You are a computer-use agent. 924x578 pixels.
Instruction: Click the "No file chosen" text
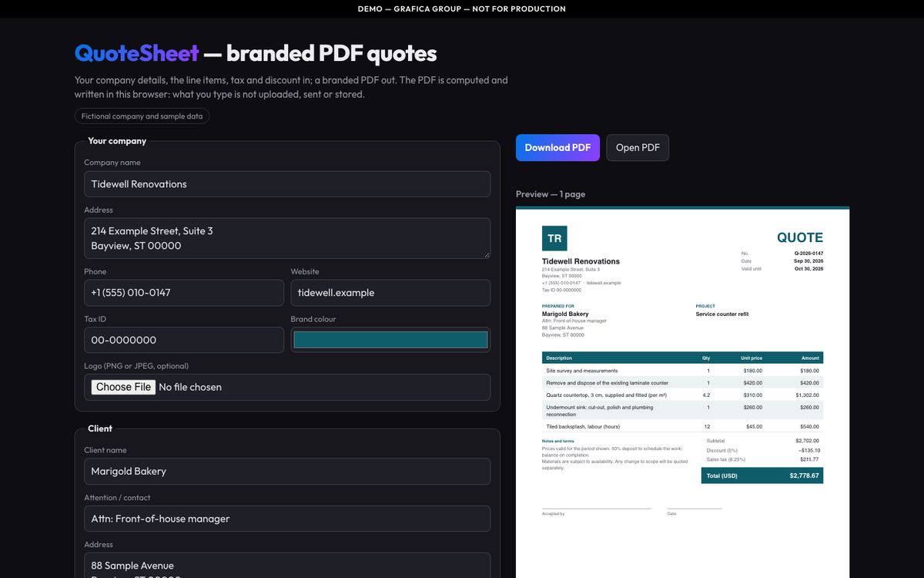point(190,388)
